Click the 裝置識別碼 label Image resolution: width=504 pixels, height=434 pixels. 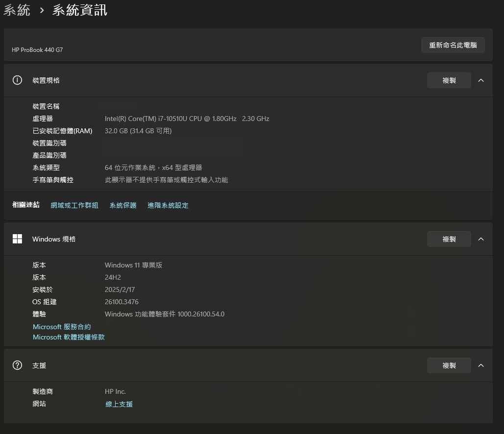[x=49, y=143]
